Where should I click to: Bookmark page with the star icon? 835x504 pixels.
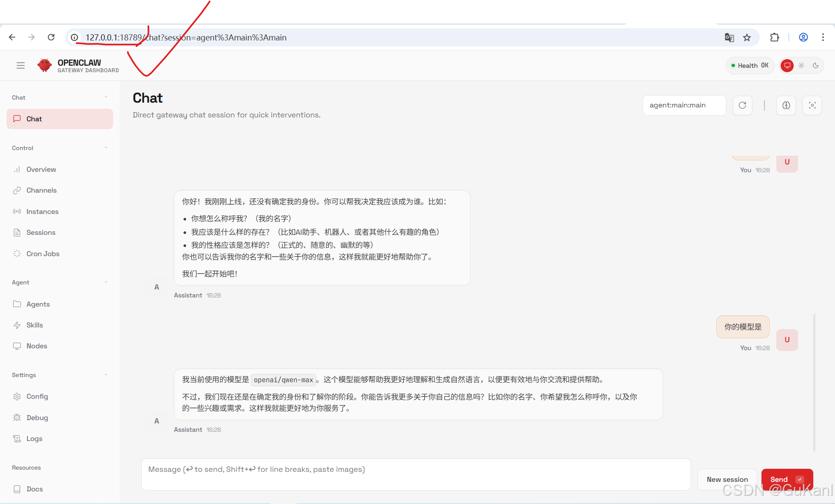(747, 37)
